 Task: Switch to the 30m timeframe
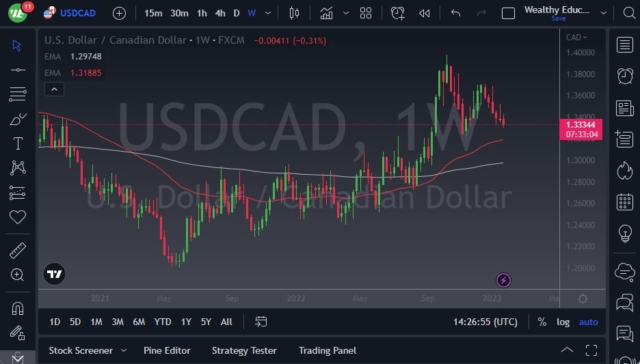point(179,14)
